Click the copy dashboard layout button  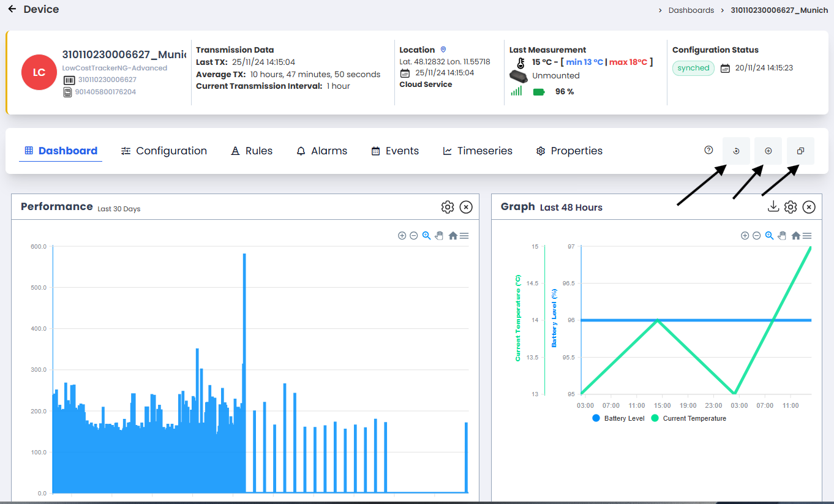click(800, 151)
